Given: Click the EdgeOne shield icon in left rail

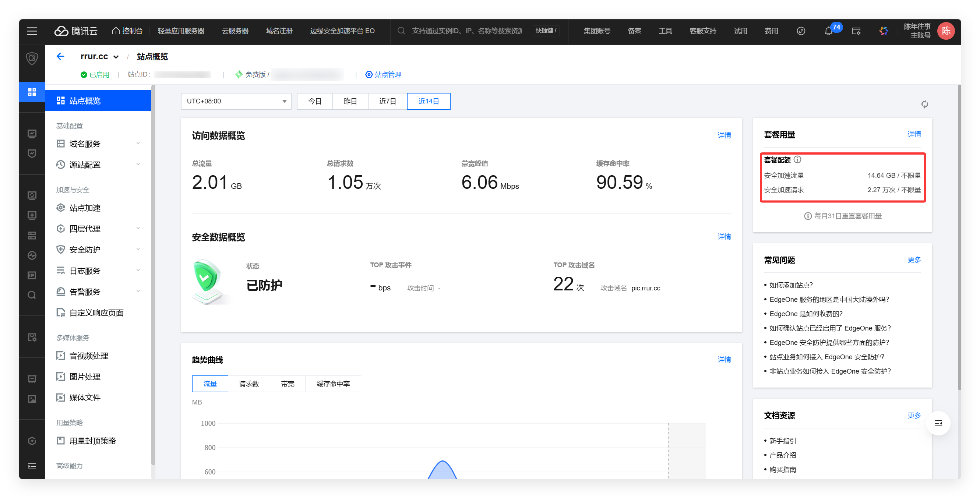Looking at the screenshot, I should pyautogui.click(x=32, y=59).
